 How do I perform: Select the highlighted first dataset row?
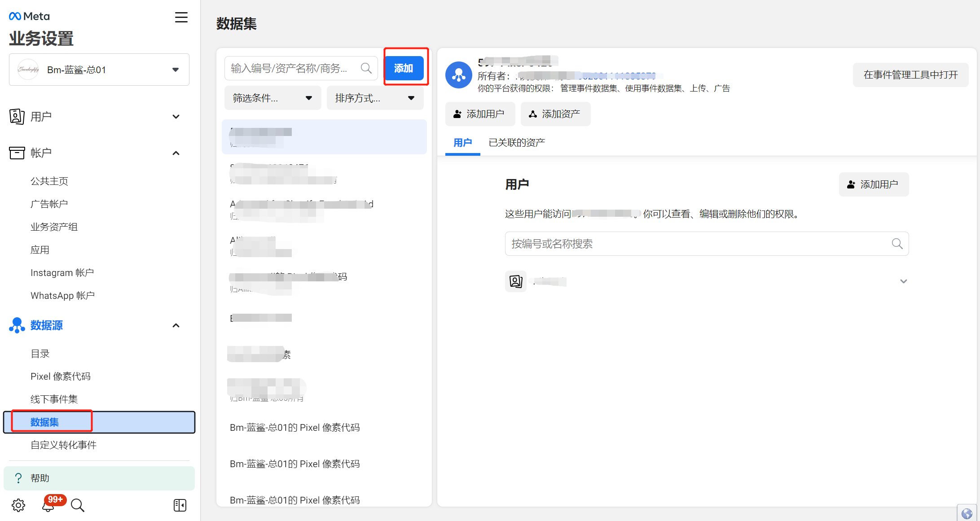coord(324,137)
